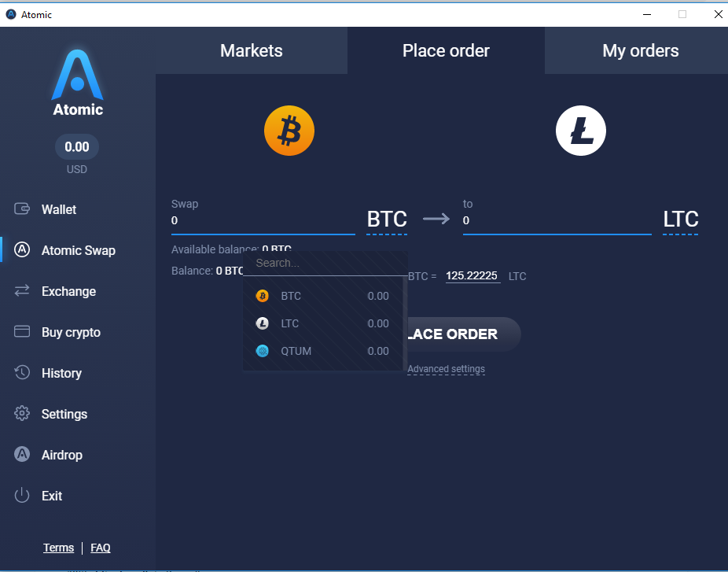Click the small BTC icon in the dropdown list
Viewport: 728px width, 572px height.
[x=263, y=296]
